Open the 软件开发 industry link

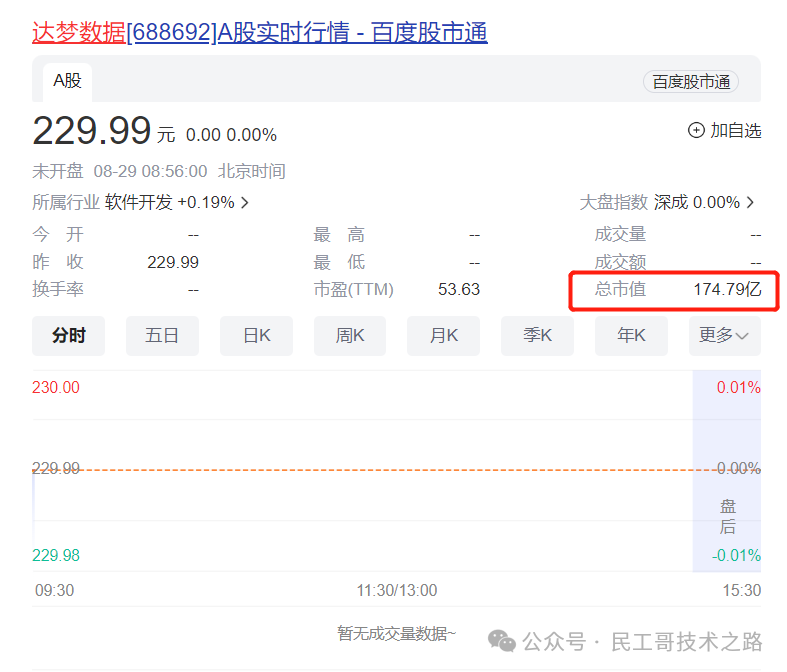139,202
